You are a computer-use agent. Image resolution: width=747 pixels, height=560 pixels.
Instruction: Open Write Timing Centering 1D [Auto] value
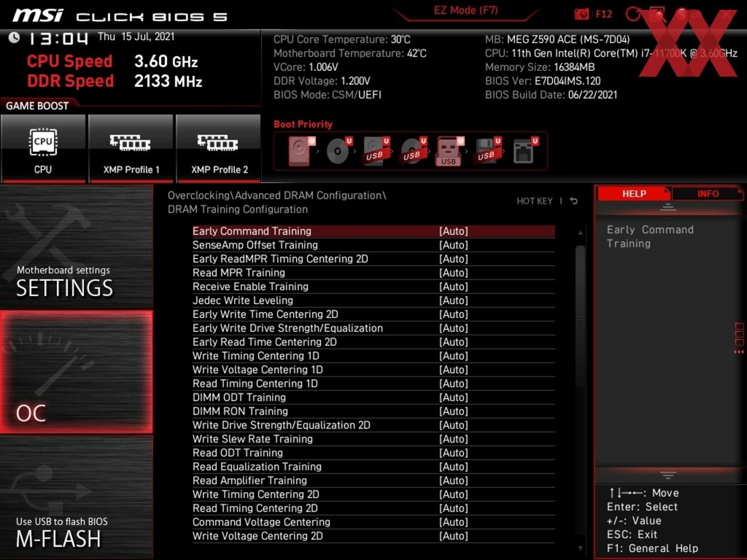click(x=454, y=356)
